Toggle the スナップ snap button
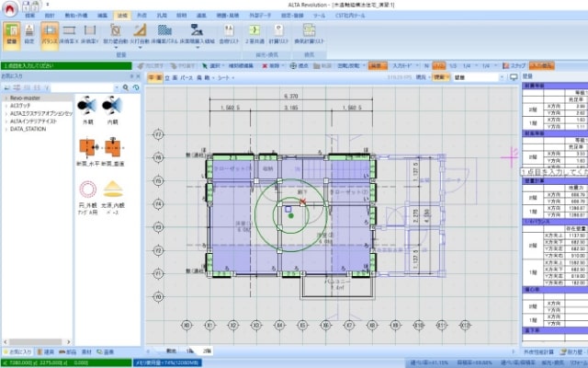Screen dimensions: 588x368 tap(515, 66)
